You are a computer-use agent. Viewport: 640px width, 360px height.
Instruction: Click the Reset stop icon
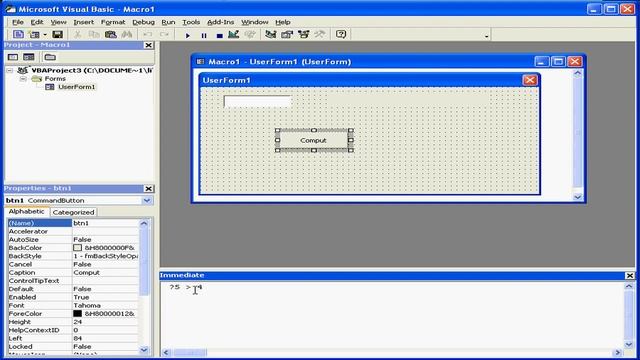tap(219, 36)
